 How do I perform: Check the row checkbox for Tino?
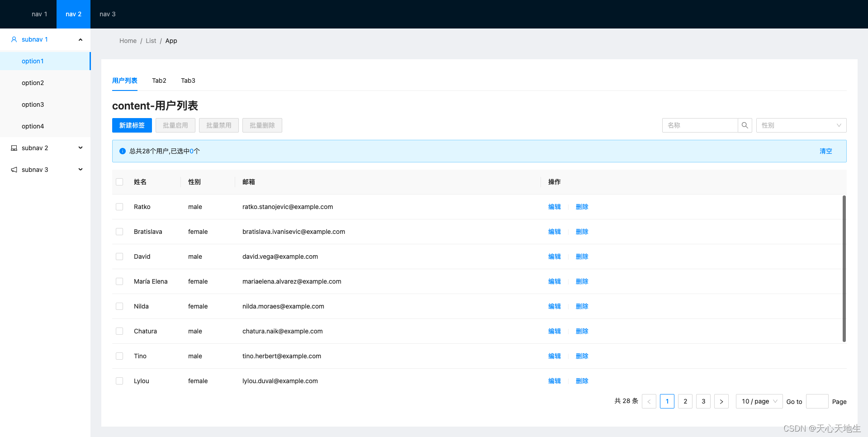[119, 356]
